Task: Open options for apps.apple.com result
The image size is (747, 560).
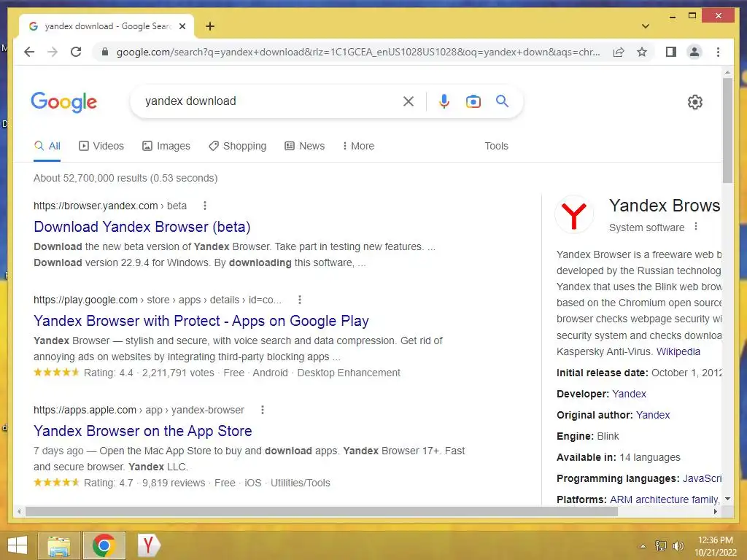Action: [x=263, y=410]
